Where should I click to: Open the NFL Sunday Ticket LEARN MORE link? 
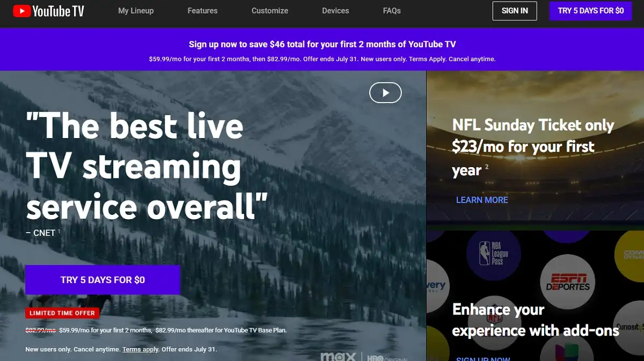pos(482,200)
